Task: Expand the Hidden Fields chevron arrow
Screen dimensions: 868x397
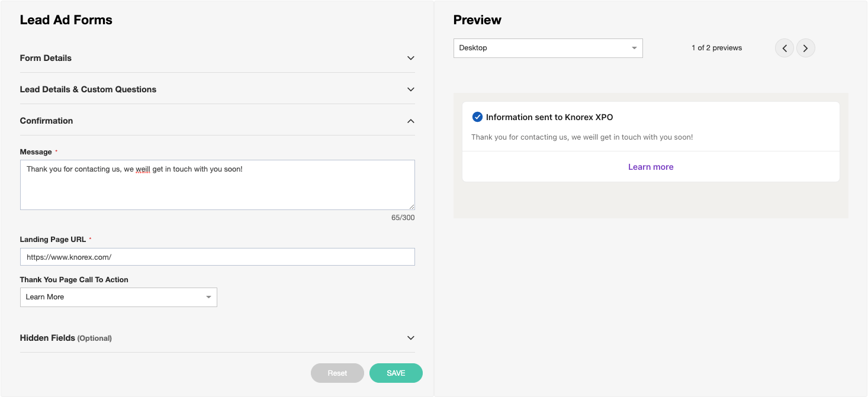Action: [410, 338]
